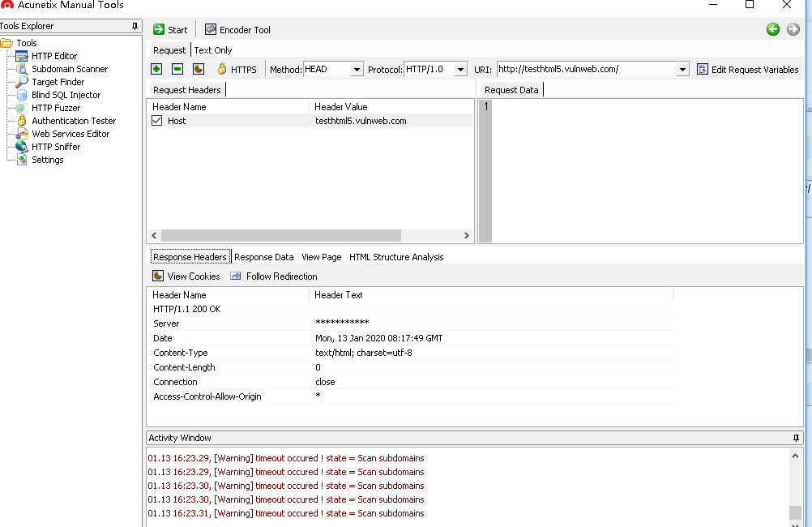The width and height of the screenshot is (812, 527).
Task: Click the HTTP Editor tree icon
Action: coord(22,56)
